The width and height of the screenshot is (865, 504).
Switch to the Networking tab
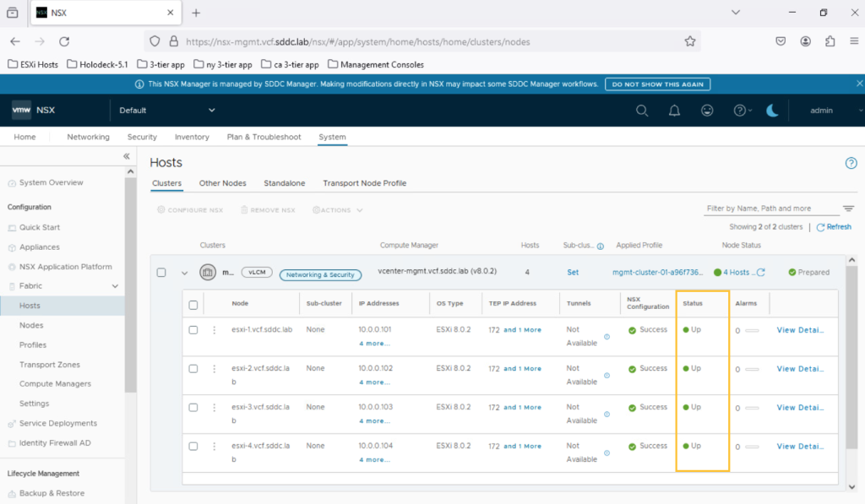[88, 137]
